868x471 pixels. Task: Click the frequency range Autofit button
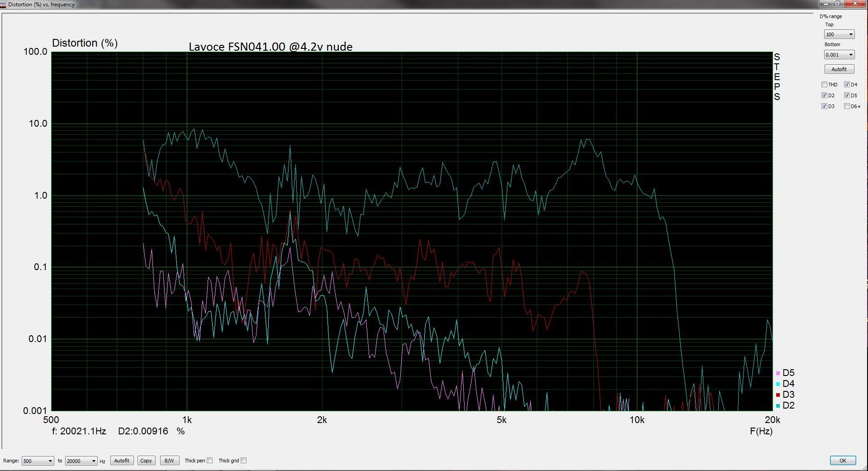[122, 461]
